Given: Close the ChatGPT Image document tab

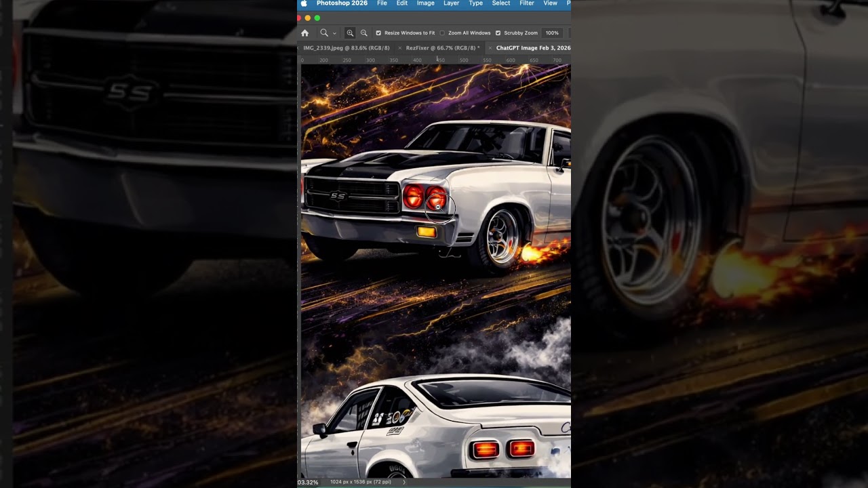Looking at the screenshot, I should click(x=490, y=48).
